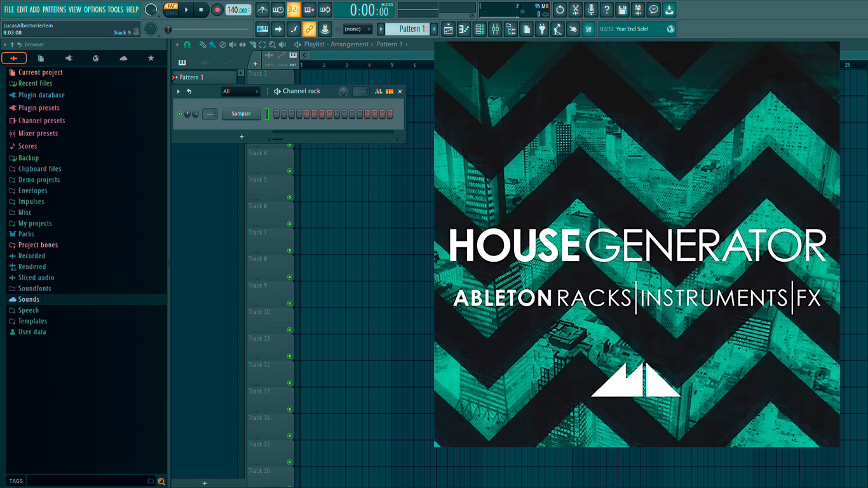Viewport: 868px width, 488px height.
Task: Switch to browser starred favorites tab
Action: point(151,58)
